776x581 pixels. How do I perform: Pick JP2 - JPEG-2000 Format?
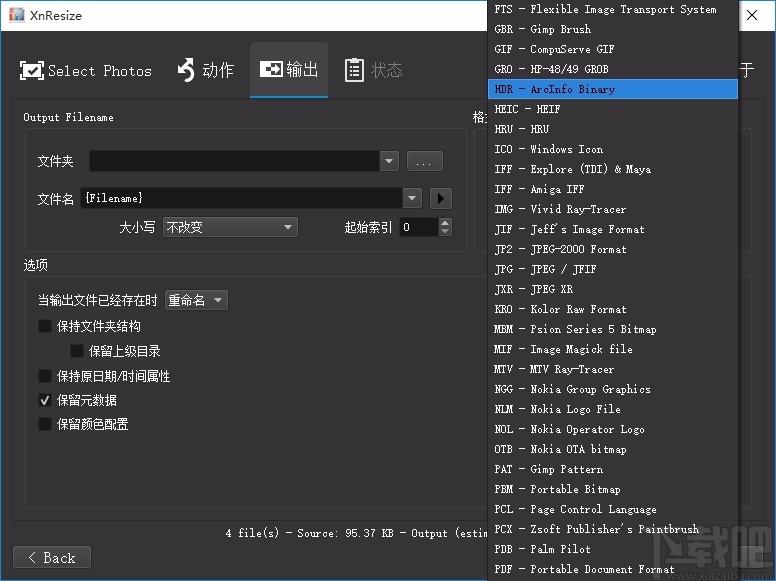click(x=613, y=249)
